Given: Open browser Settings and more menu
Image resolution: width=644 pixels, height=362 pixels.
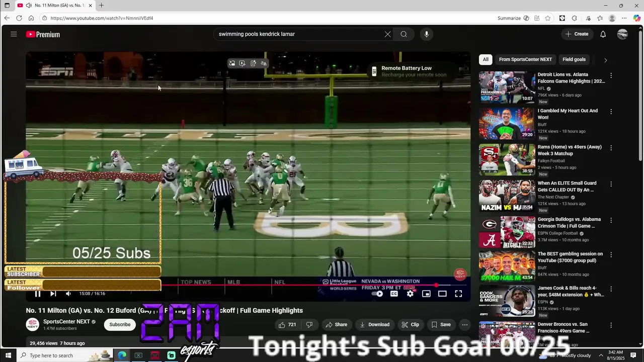Looking at the screenshot, I should pyautogui.click(x=624, y=18).
